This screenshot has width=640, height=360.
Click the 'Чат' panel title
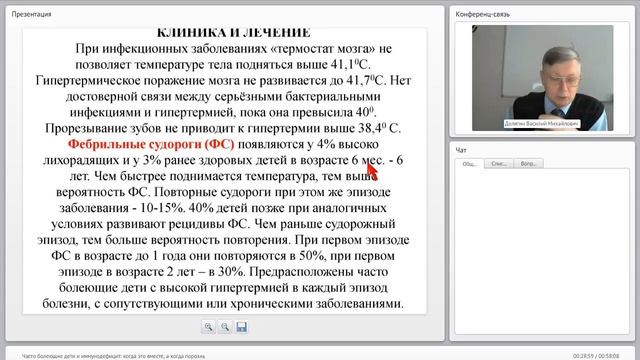tap(461, 150)
